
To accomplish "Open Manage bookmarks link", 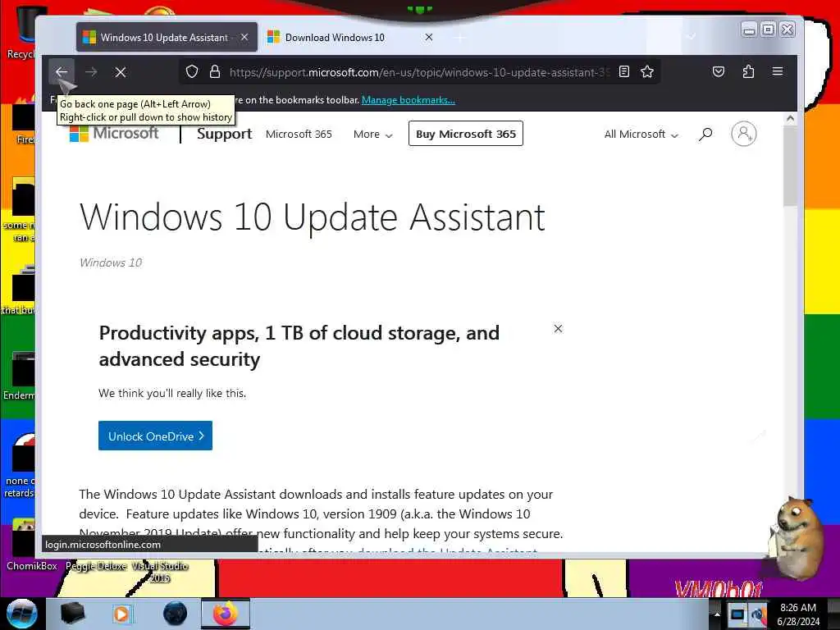I will [x=409, y=100].
